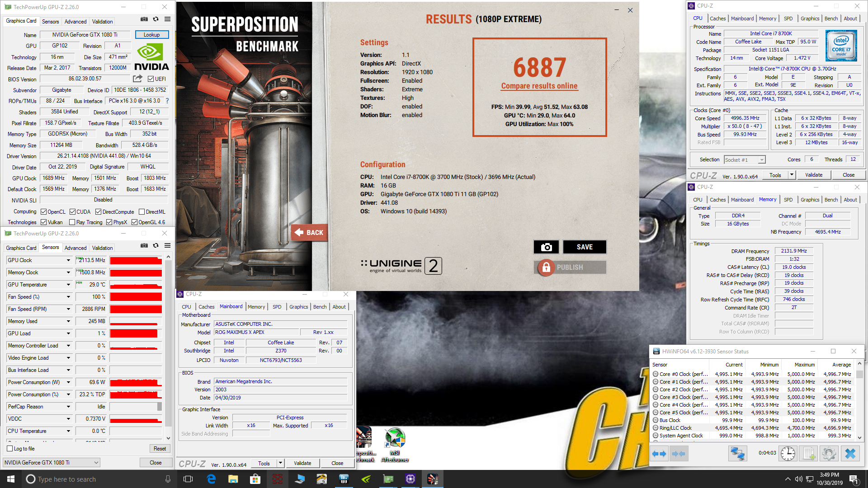Image resolution: width=868 pixels, height=488 pixels.
Task: Click the HWiNFO network computers icon
Action: click(737, 454)
